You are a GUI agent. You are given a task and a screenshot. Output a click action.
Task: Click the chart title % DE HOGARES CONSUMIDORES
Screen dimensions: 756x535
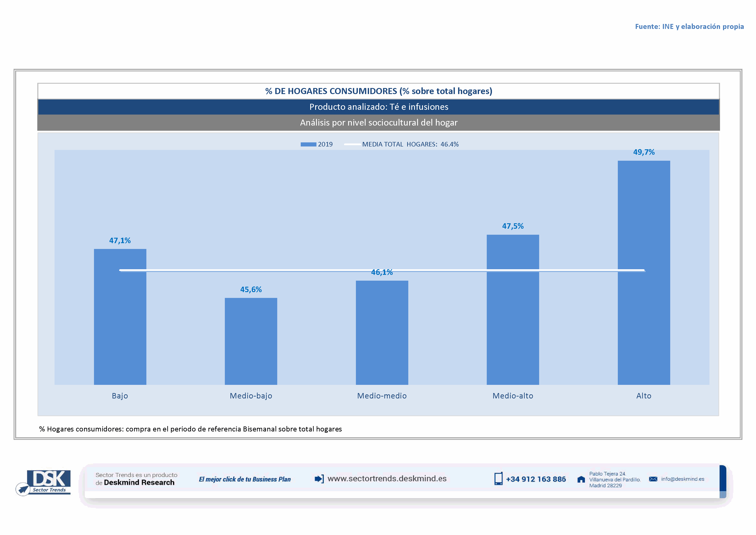[x=379, y=91]
